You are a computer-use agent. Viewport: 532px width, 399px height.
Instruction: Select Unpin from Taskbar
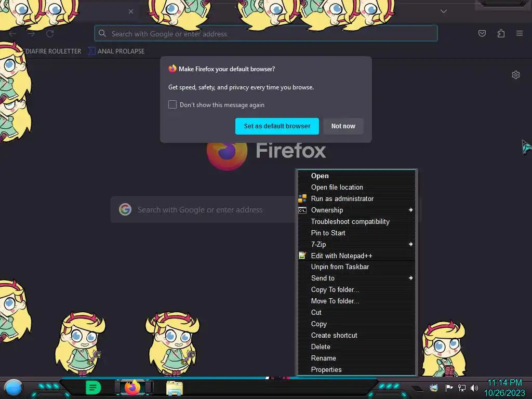356,267
